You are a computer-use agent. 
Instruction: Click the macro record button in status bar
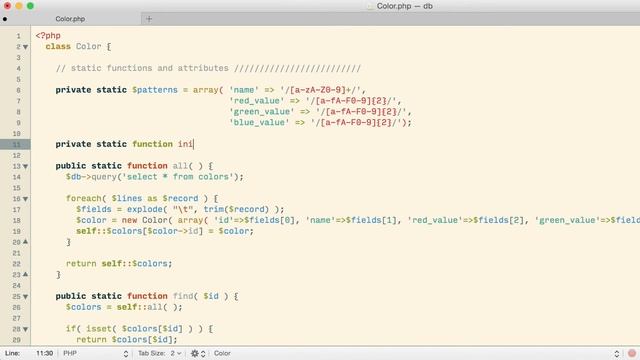[x=632, y=353]
